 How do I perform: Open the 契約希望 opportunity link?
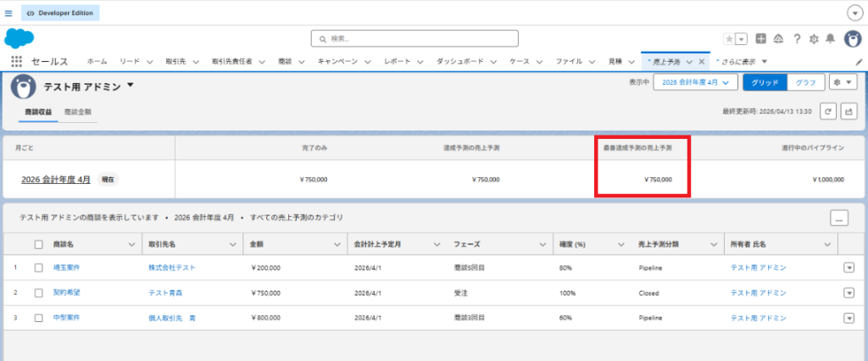[66, 293]
